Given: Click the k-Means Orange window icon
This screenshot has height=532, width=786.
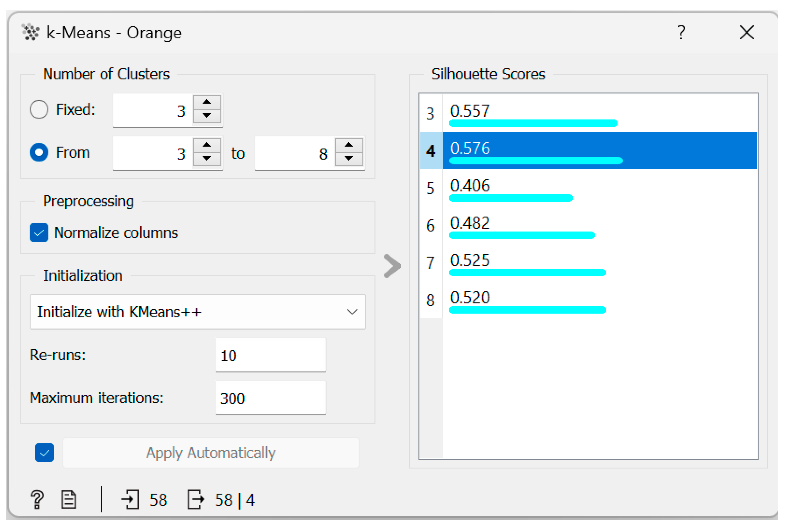Looking at the screenshot, I should click(31, 32).
